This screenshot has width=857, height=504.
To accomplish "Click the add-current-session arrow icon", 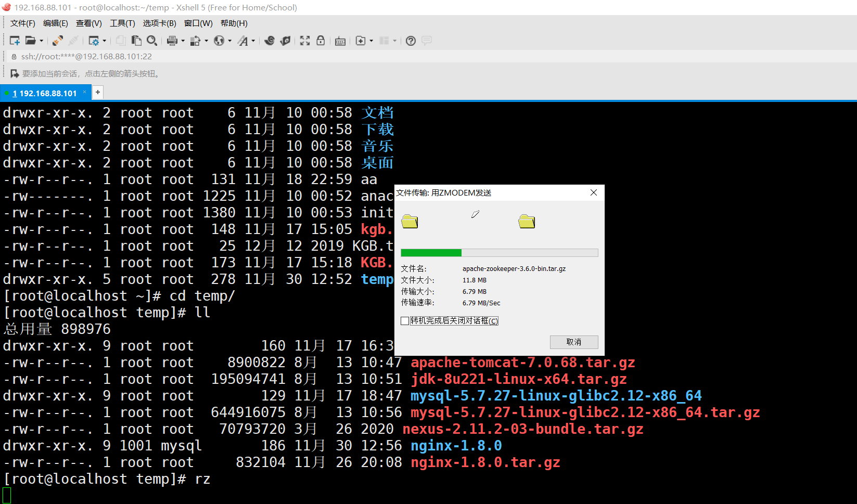I will (x=15, y=74).
